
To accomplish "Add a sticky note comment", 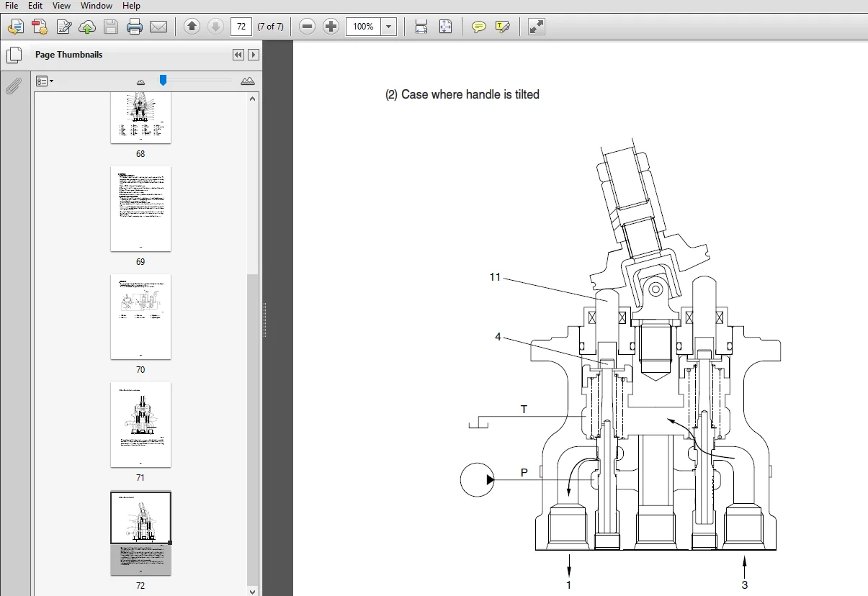I will 479,27.
